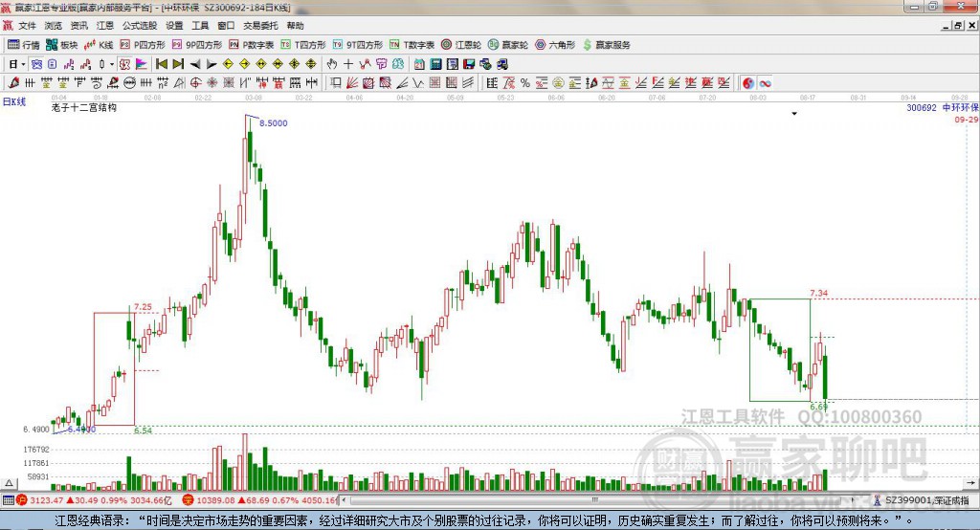The image size is (980, 530).
Task: Click yellow diamond left-arrow icon
Action: 228,64
